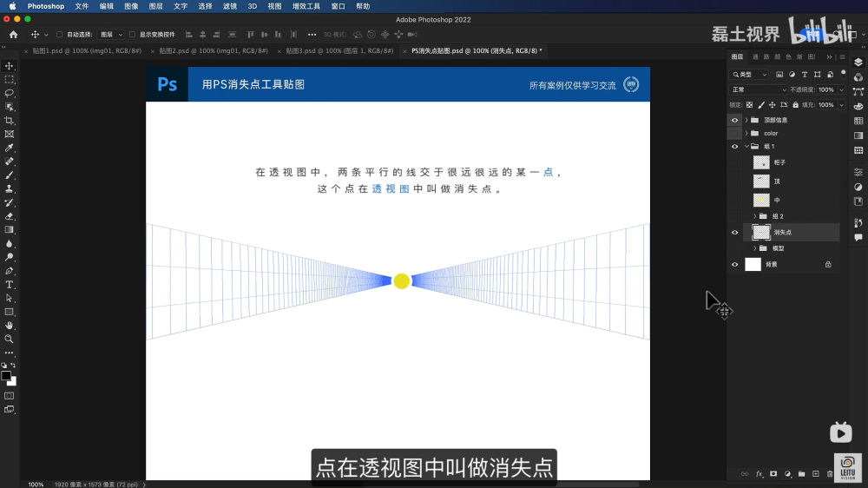The width and height of the screenshot is (868, 488).
Task: Select the Dodge tool
Action: (10, 257)
